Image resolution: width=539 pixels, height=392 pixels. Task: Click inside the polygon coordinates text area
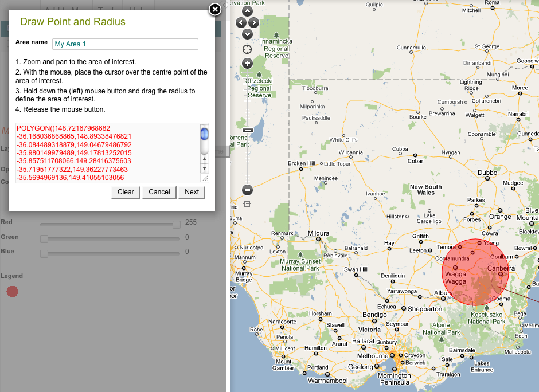pos(106,152)
